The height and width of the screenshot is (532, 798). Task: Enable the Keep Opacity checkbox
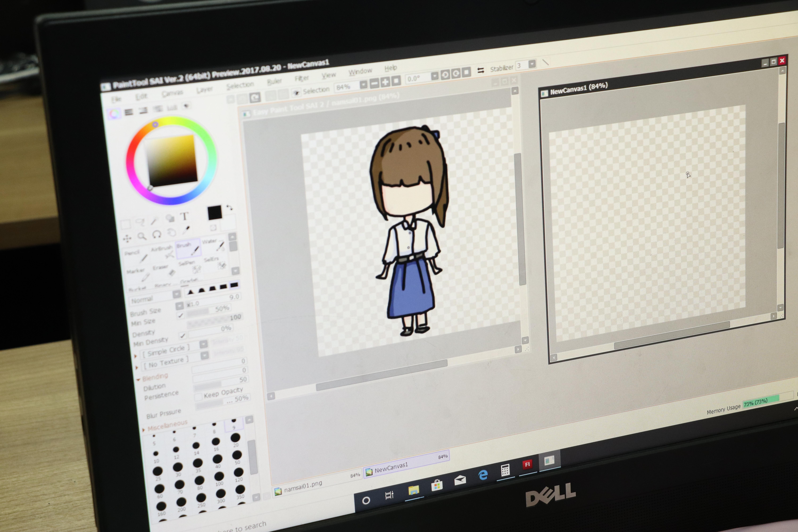[198, 397]
